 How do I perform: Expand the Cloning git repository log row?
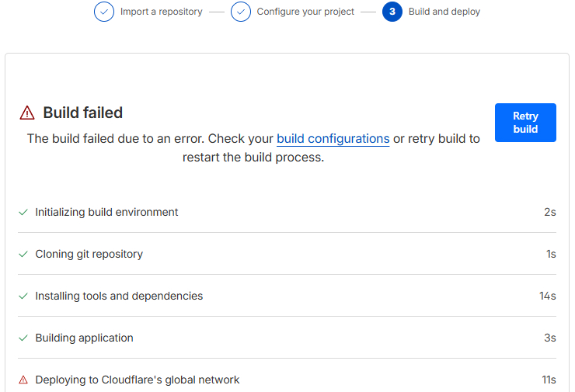[89, 254]
